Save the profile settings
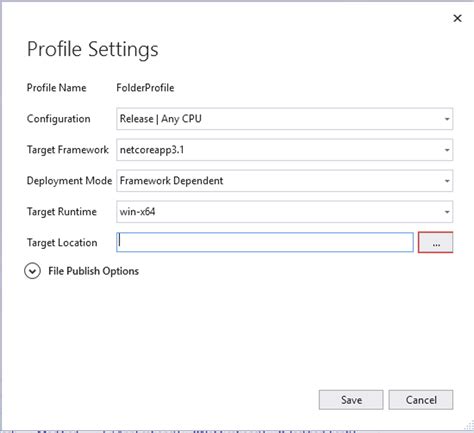The height and width of the screenshot is (433, 474). (x=351, y=400)
